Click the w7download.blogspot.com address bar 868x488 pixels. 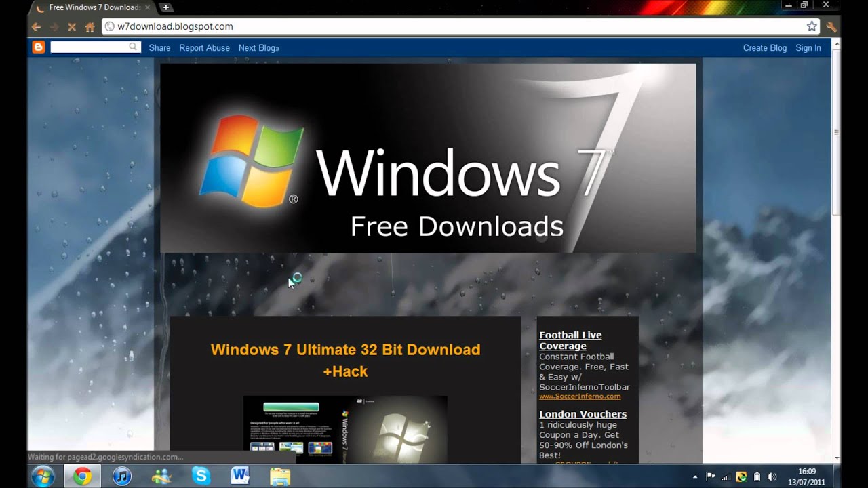(x=460, y=26)
